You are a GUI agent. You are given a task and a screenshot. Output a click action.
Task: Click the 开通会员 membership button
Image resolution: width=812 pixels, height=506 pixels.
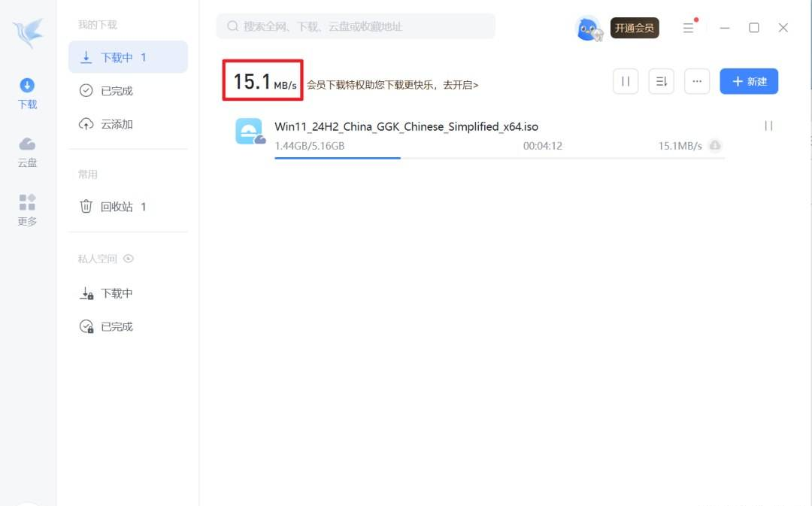click(635, 29)
